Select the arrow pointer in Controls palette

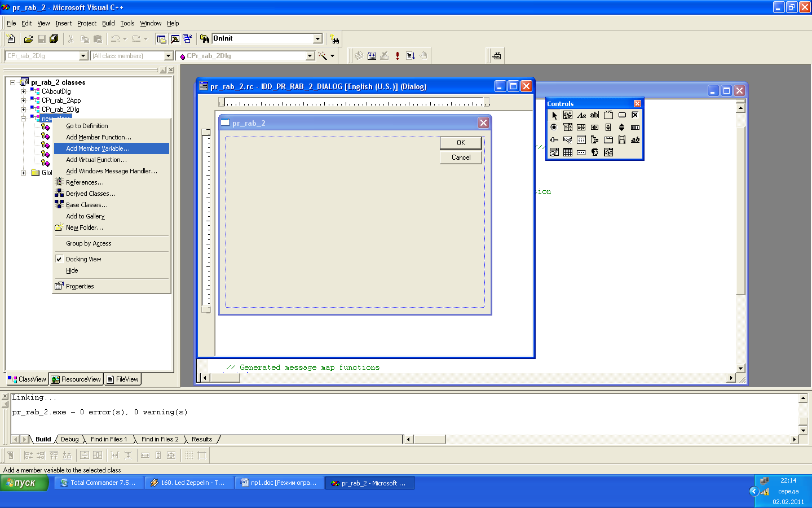point(554,115)
